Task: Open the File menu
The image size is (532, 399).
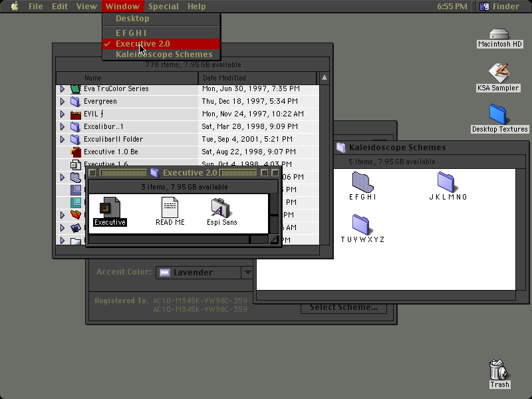Action: click(x=36, y=6)
